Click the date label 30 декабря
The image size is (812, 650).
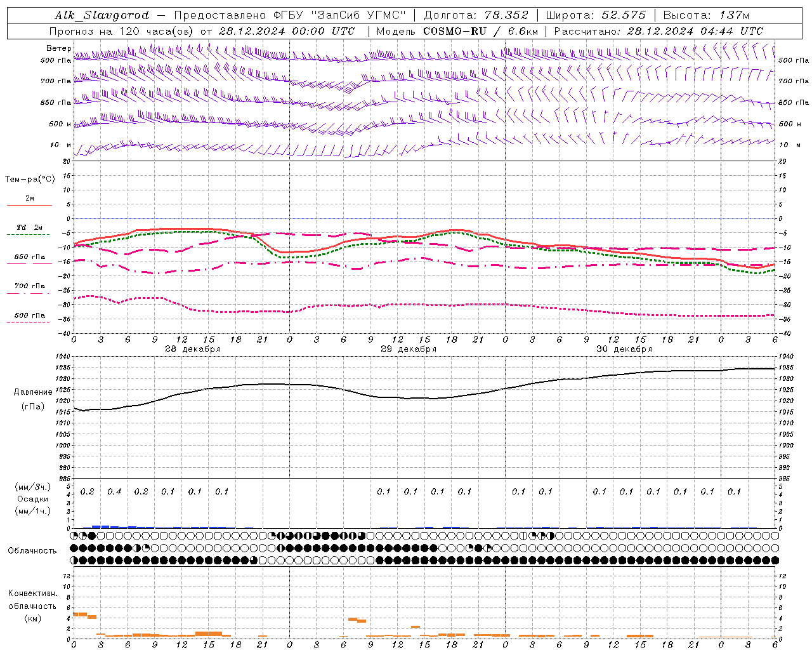[x=624, y=349]
